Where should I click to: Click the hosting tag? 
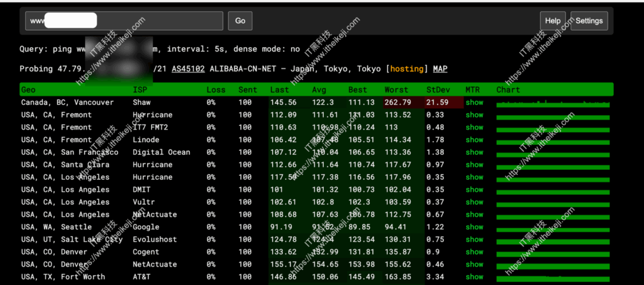(407, 69)
